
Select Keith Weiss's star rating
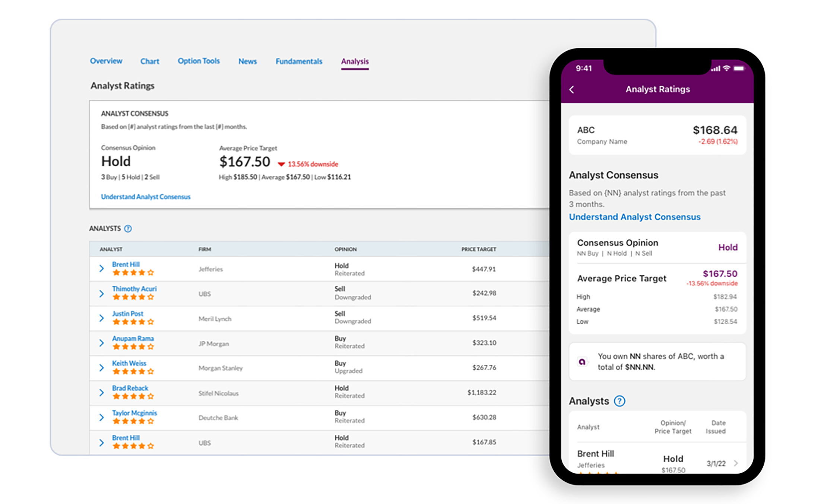(x=132, y=371)
